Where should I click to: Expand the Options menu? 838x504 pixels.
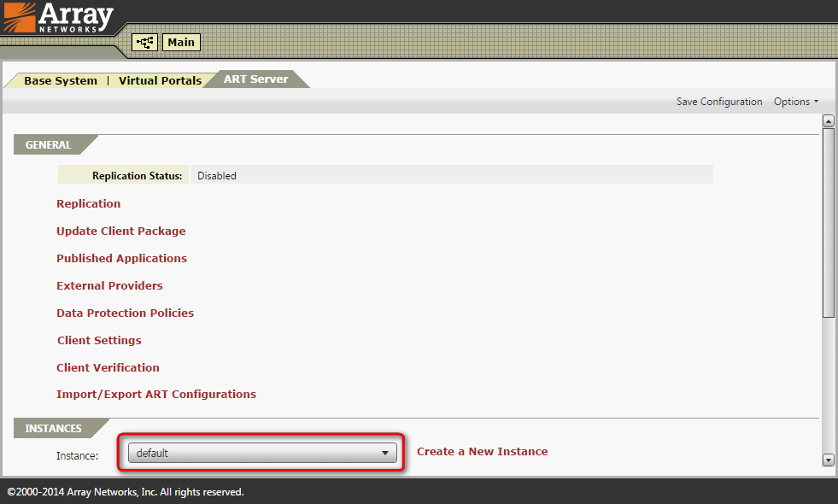pos(796,102)
